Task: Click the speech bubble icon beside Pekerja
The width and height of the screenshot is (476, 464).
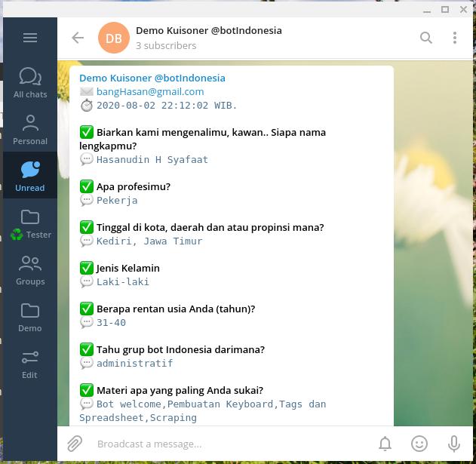Action: coord(87,200)
